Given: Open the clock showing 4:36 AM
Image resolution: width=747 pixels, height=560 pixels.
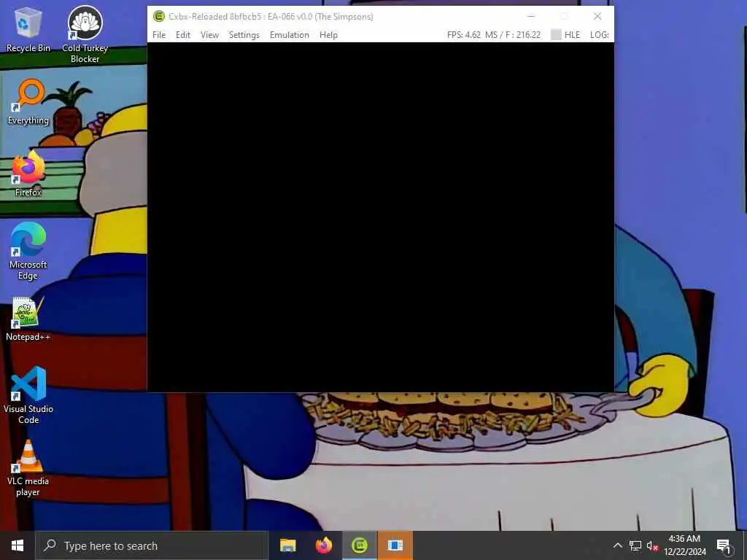Looking at the screenshot, I should (x=684, y=545).
